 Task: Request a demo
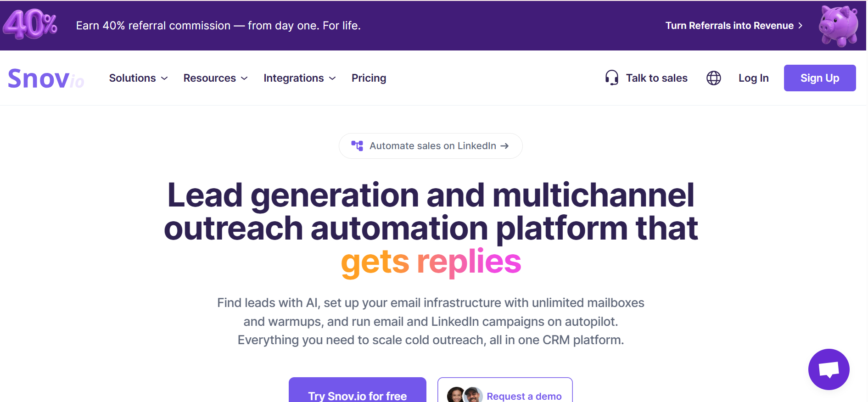[x=524, y=396]
